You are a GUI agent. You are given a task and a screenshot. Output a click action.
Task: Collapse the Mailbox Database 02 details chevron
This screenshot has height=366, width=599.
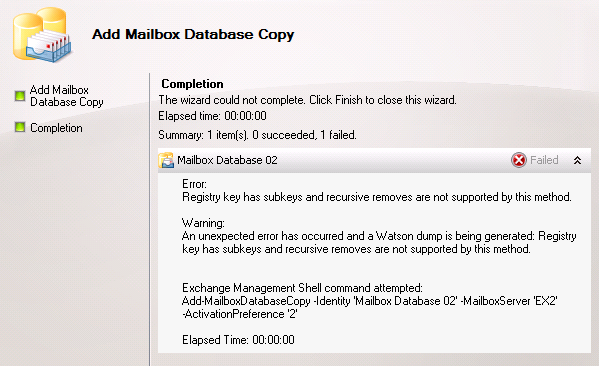(x=577, y=160)
